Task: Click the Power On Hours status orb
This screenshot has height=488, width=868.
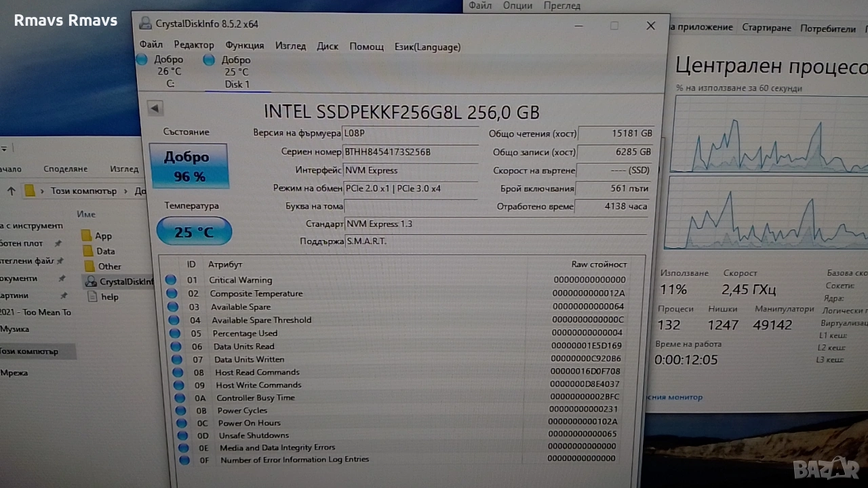Action: (182, 423)
